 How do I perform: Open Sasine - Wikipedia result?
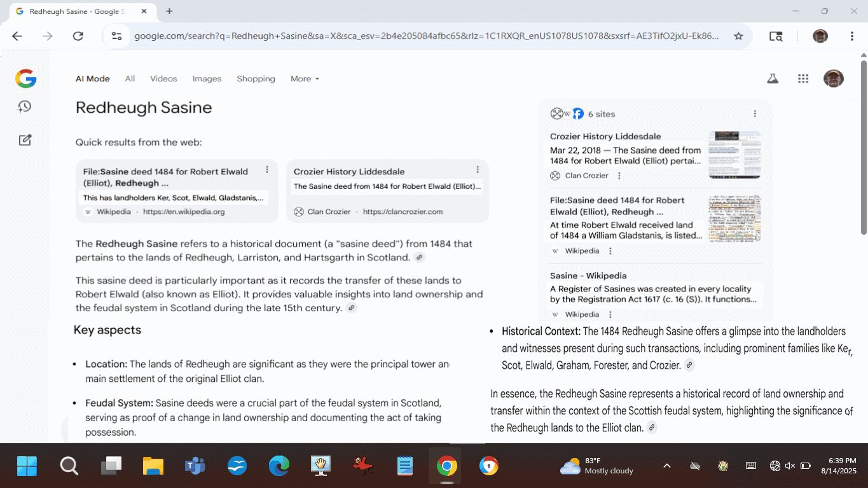coord(588,275)
